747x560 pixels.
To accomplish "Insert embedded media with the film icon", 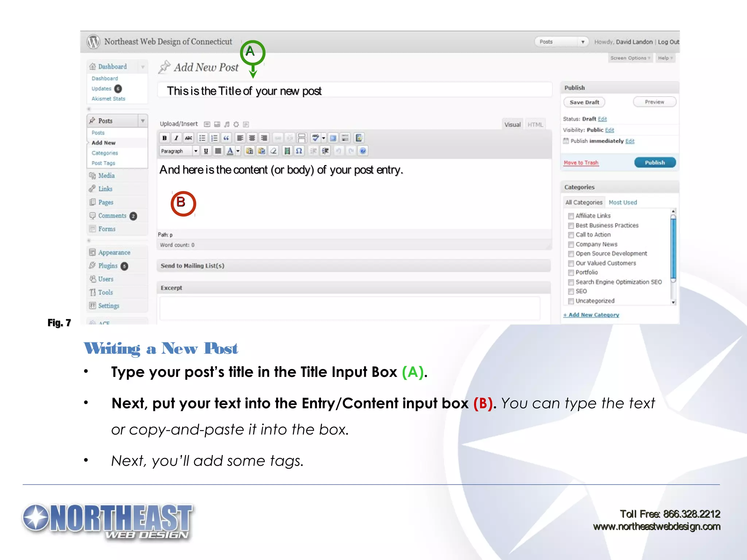I will coord(287,151).
